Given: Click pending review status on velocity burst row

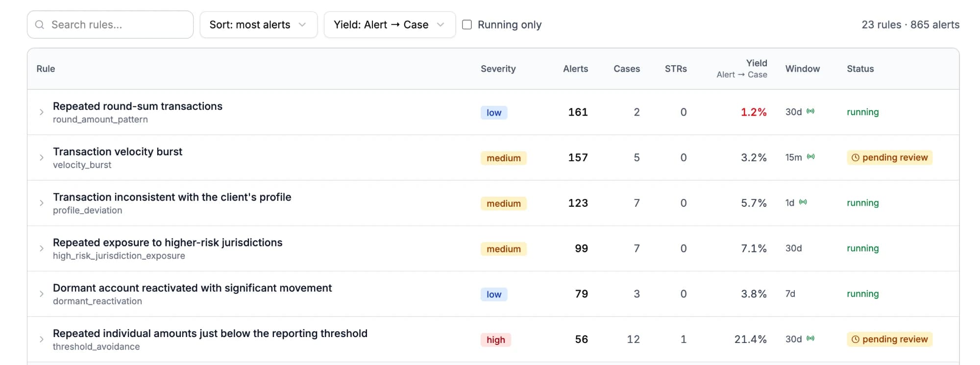Looking at the screenshot, I should (x=889, y=158).
